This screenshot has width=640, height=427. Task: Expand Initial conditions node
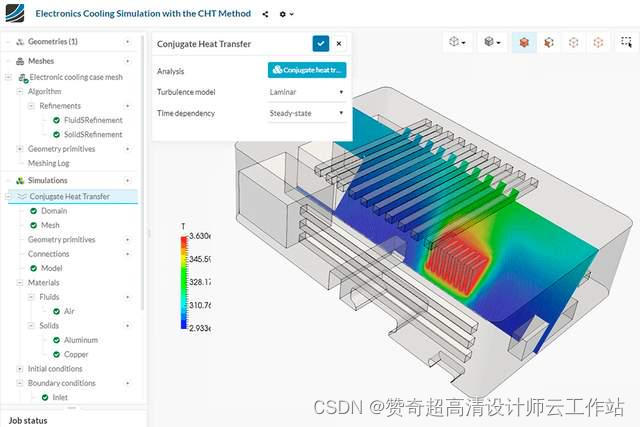point(20,369)
